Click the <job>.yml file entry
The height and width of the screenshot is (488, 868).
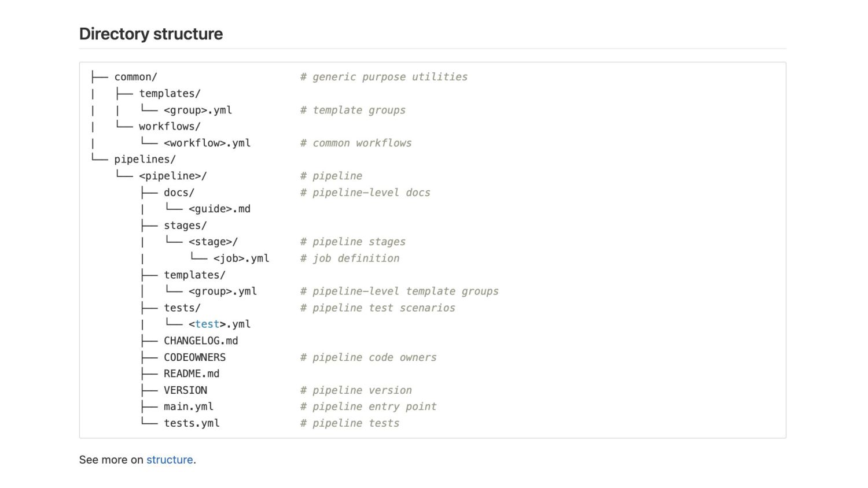tap(241, 258)
